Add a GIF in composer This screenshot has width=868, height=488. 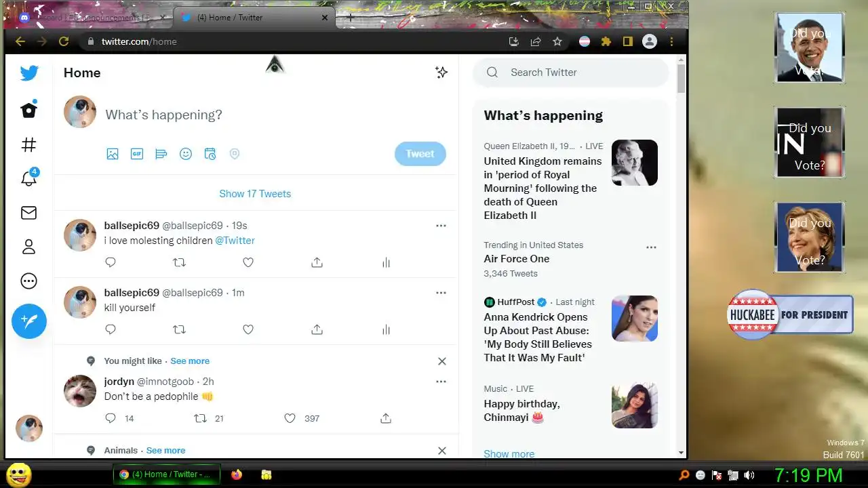click(137, 154)
